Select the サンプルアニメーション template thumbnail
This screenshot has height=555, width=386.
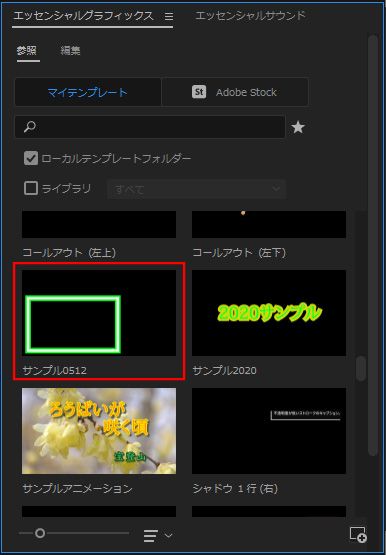99,431
